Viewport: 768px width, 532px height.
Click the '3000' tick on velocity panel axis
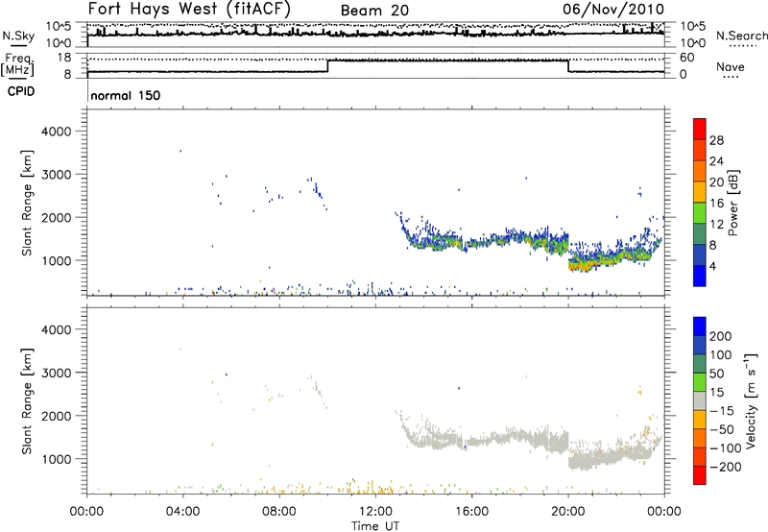point(57,373)
